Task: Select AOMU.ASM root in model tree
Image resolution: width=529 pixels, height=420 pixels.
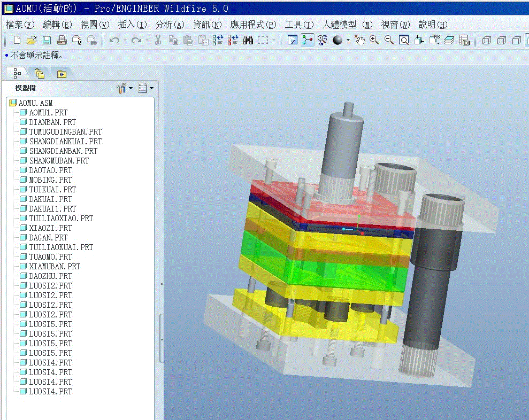Action: pyautogui.click(x=31, y=103)
